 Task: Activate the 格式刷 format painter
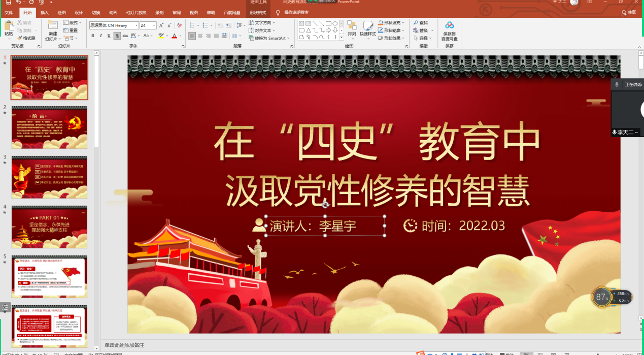(26, 38)
